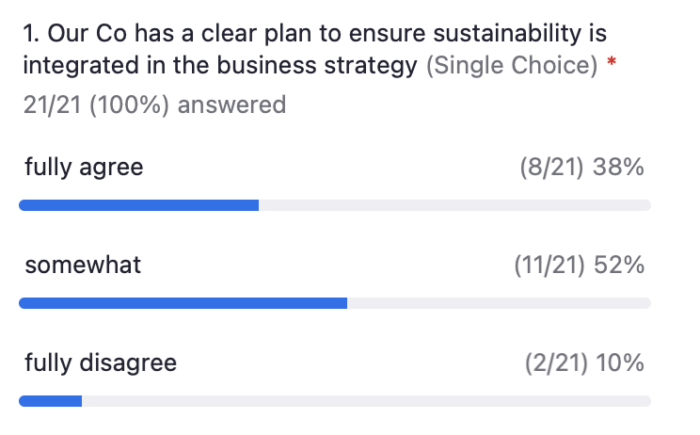700x435 pixels.
Task: Click gray unfilled part of fully agree bar
Action: click(x=455, y=205)
